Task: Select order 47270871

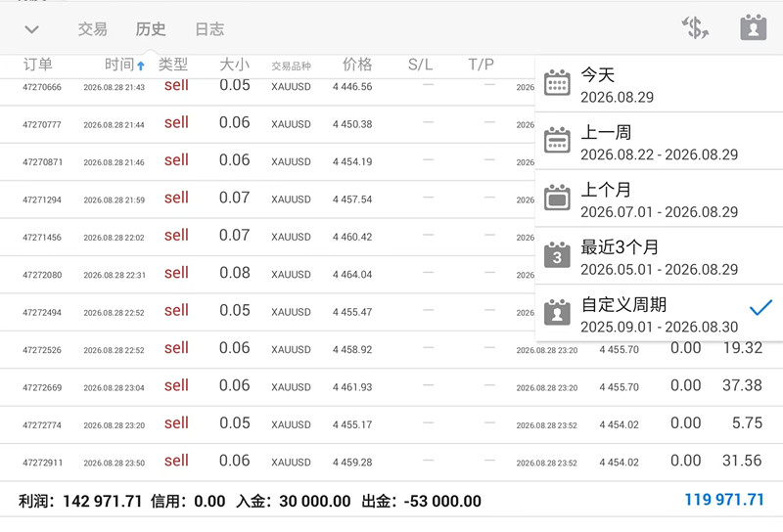Action: click(42, 162)
